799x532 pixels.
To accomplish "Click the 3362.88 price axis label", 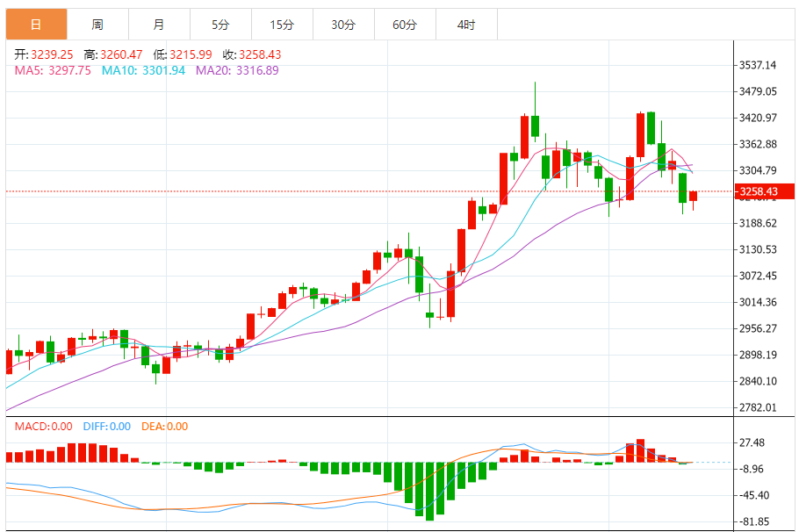I will click(758, 144).
